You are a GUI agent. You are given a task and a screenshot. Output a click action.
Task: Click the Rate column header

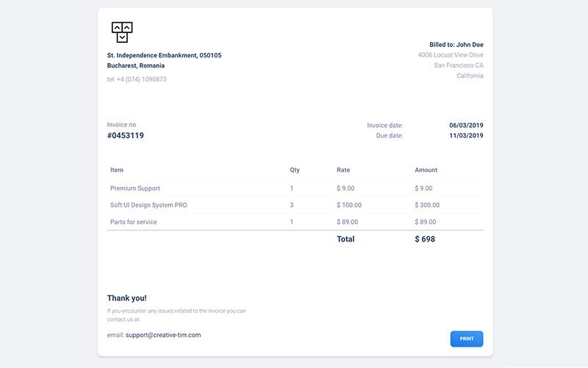coord(343,170)
